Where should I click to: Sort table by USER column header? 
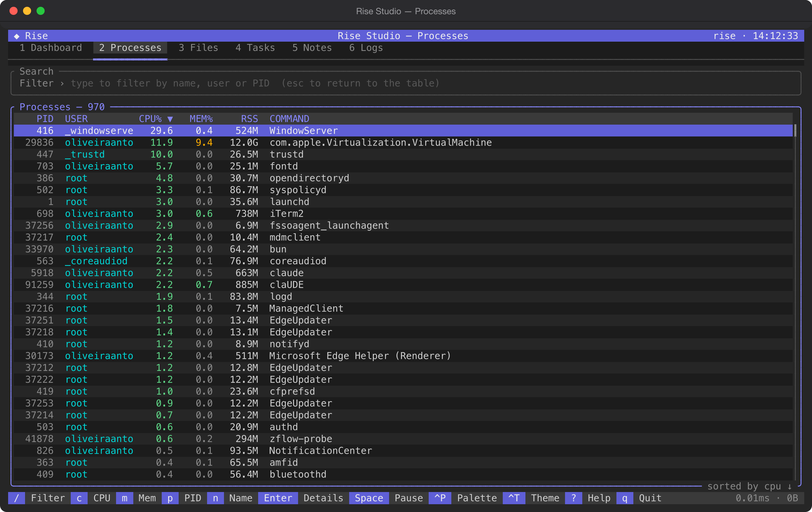tap(76, 119)
